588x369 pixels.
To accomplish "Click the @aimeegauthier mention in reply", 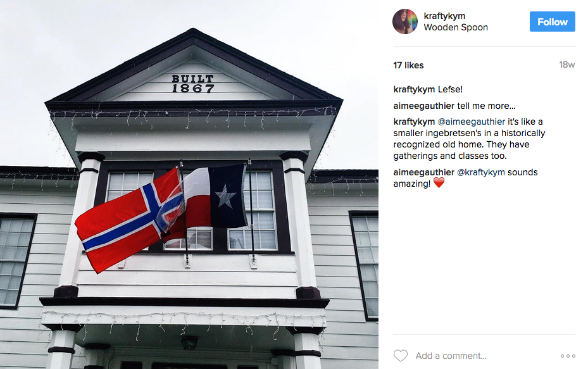I will (472, 122).
